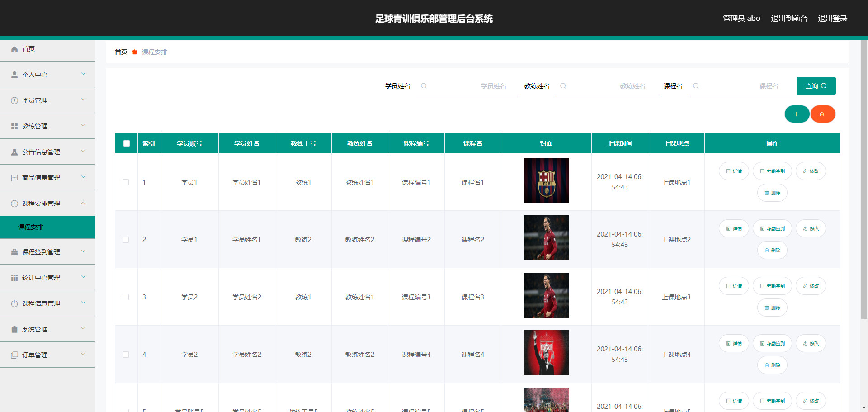Click the 查询 search button

pyautogui.click(x=816, y=86)
